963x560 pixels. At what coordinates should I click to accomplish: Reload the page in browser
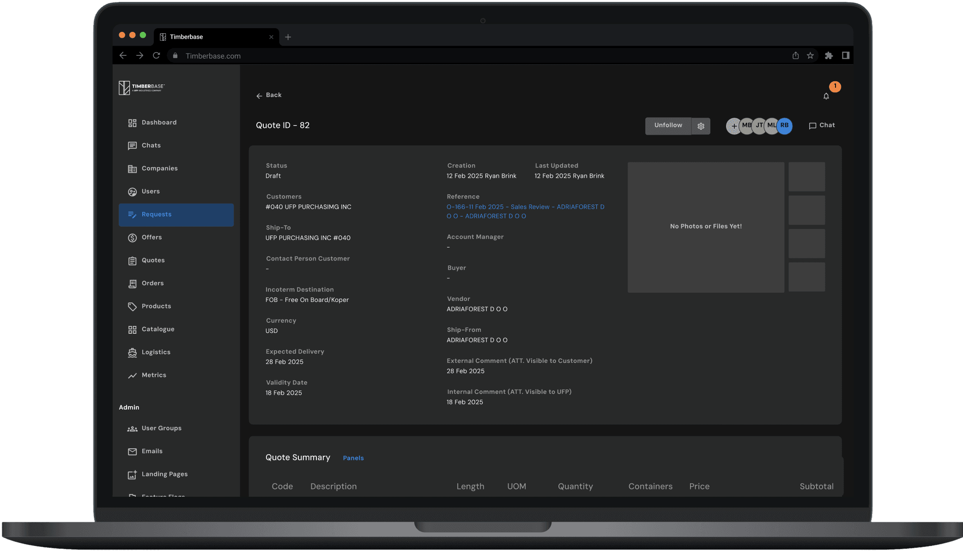(156, 56)
